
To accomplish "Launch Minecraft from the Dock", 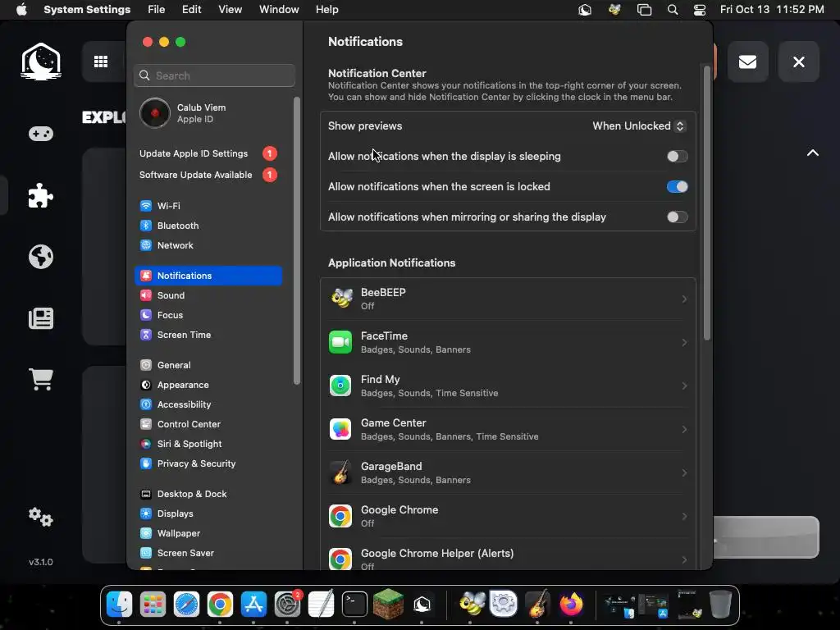I will coord(388,605).
